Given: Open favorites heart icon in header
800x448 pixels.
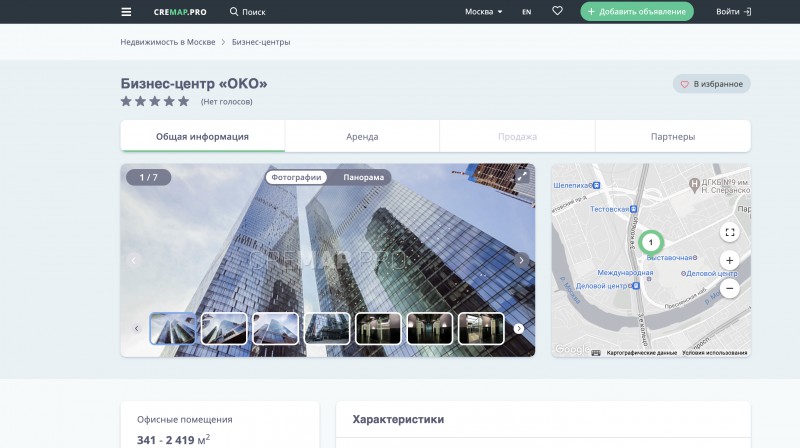Looking at the screenshot, I should point(557,11).
